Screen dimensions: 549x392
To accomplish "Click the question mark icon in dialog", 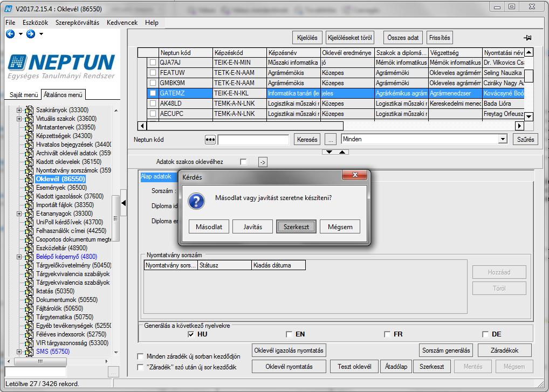I will [196, 201].
